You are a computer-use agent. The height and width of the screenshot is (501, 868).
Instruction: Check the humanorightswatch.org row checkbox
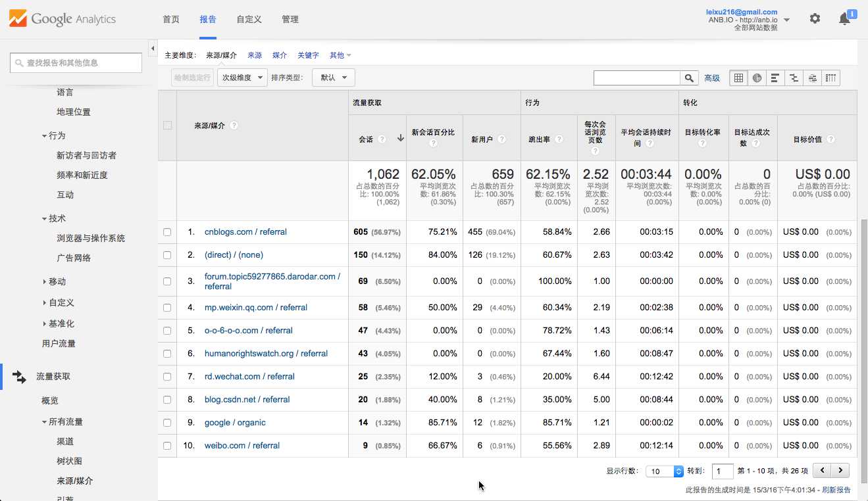click(x=167, y=354)
